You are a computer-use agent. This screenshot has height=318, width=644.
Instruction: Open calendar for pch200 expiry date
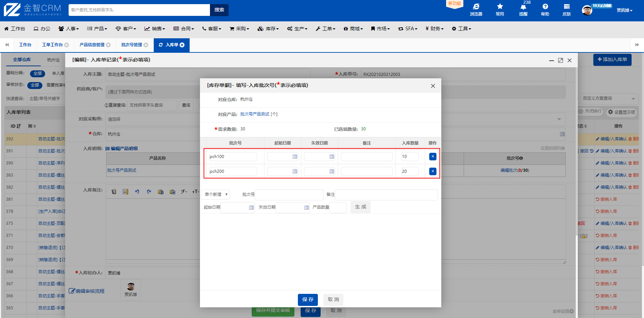point(332,171)
